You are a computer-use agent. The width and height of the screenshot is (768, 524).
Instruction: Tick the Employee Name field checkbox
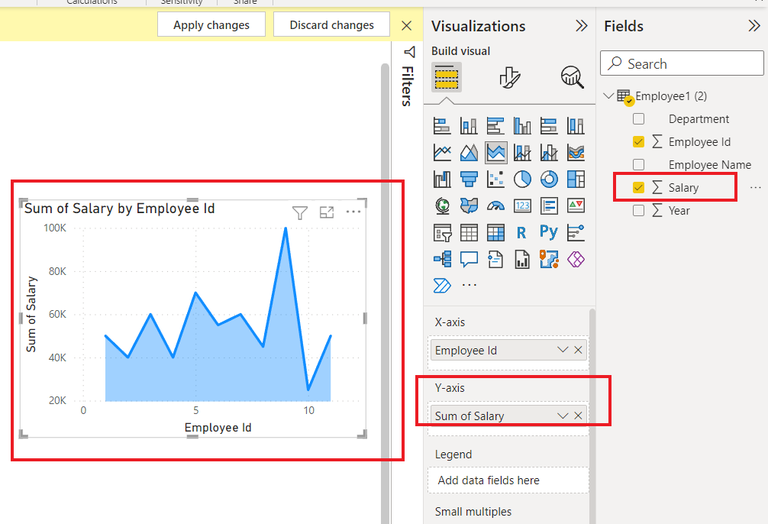638,165
